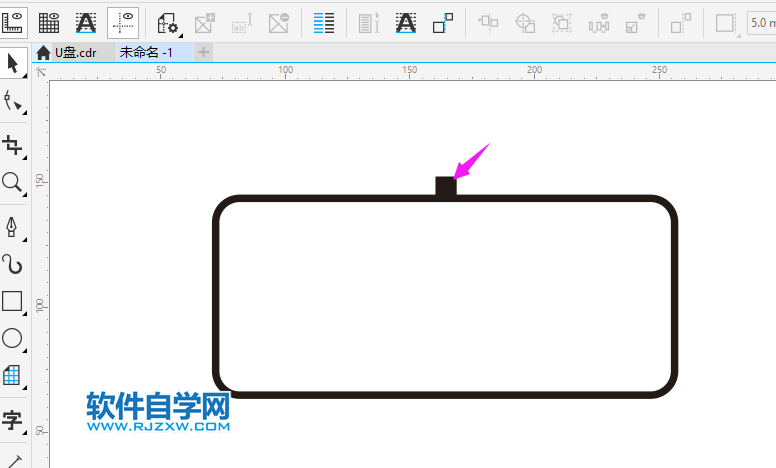Click the 5.0 m value field
Image resolution: width=776 pixels, height=468 pixels.
click(762, 21)
